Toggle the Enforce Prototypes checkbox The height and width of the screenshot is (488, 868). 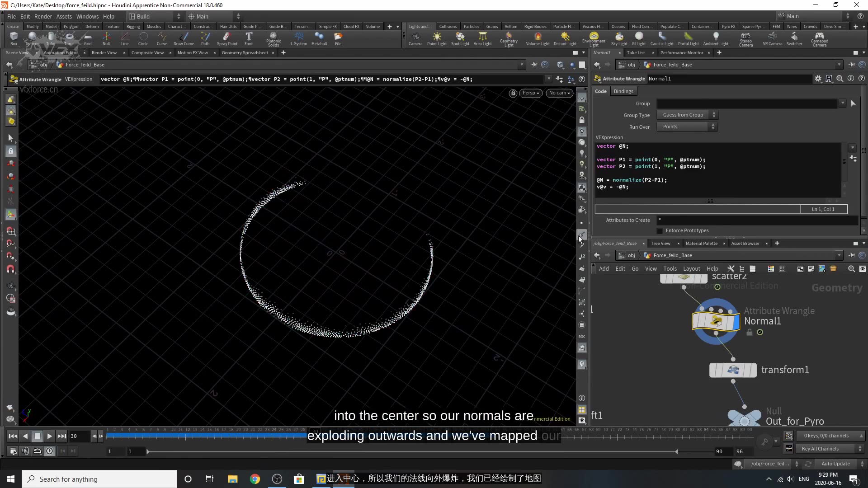pos(660,230)
